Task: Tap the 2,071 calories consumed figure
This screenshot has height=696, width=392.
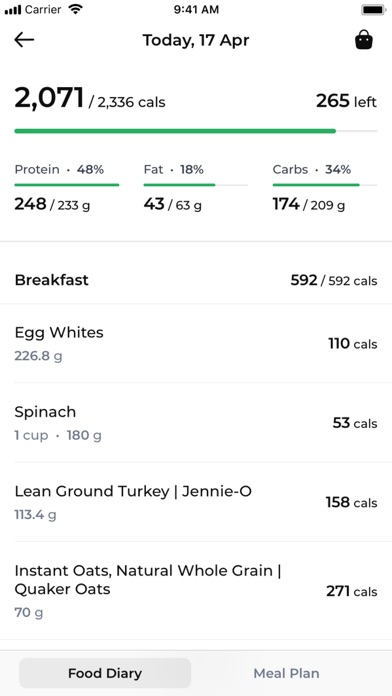Action: click(x=49, y=98)
